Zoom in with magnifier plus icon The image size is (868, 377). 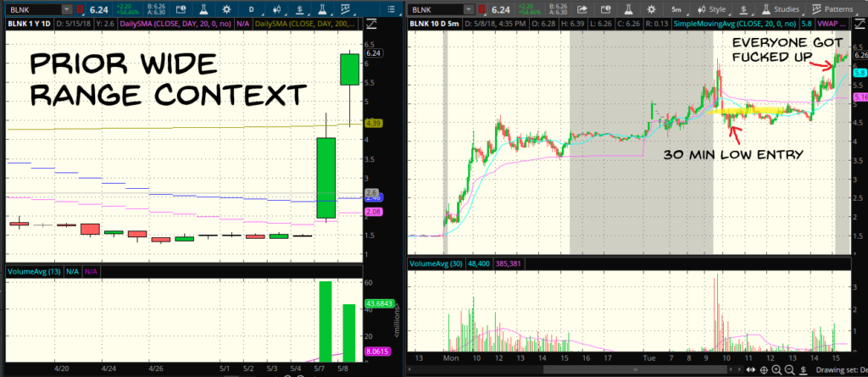point(776,369)
